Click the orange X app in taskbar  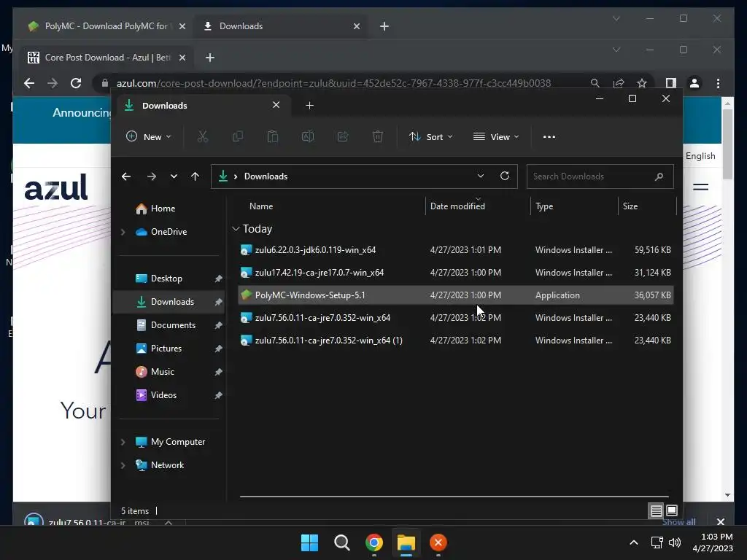(438, 542)
